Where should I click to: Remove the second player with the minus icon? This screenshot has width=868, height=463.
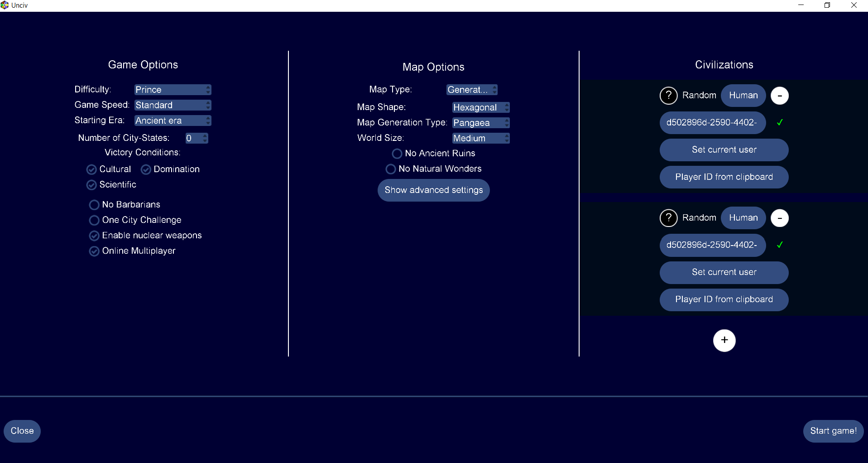tap(780, 218)
